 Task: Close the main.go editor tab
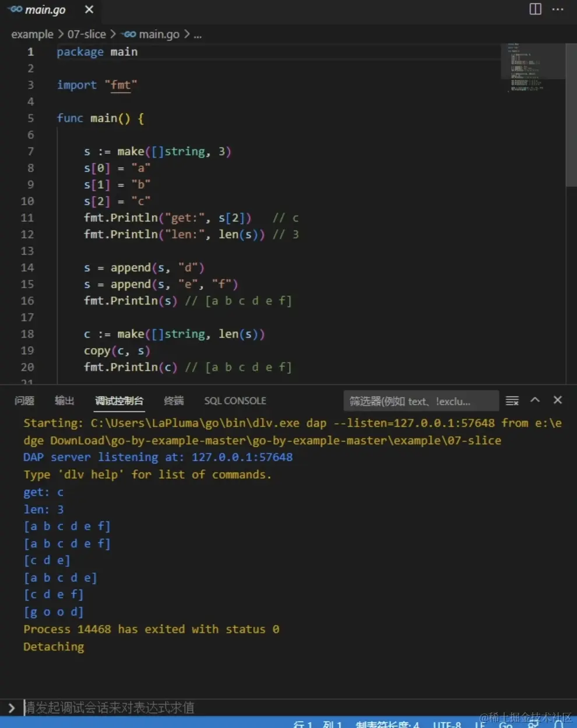pyautogui.click(x=89, y=9)
